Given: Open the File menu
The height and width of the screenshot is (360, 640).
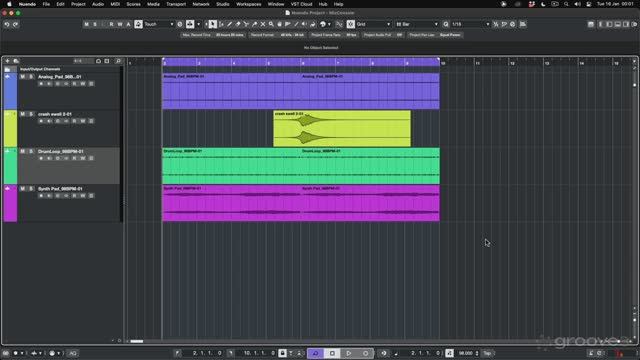Looking at the screenshot, I should click(x=46, y=4).
